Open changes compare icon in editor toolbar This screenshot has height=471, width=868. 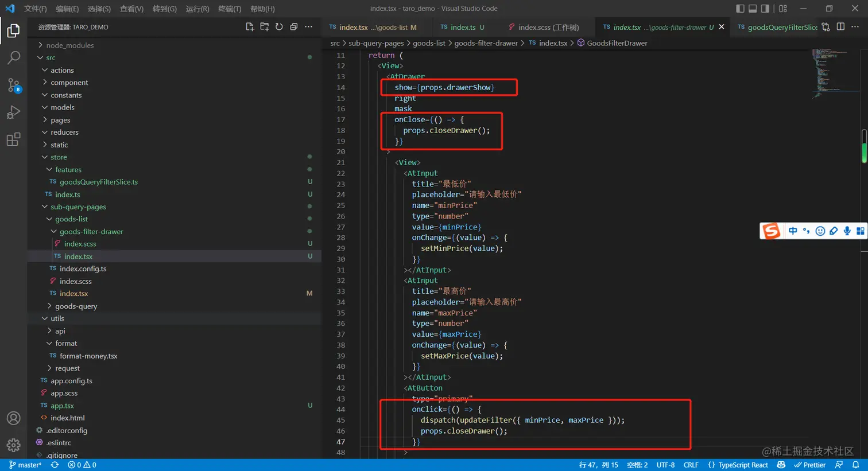[x=826, y=27]
